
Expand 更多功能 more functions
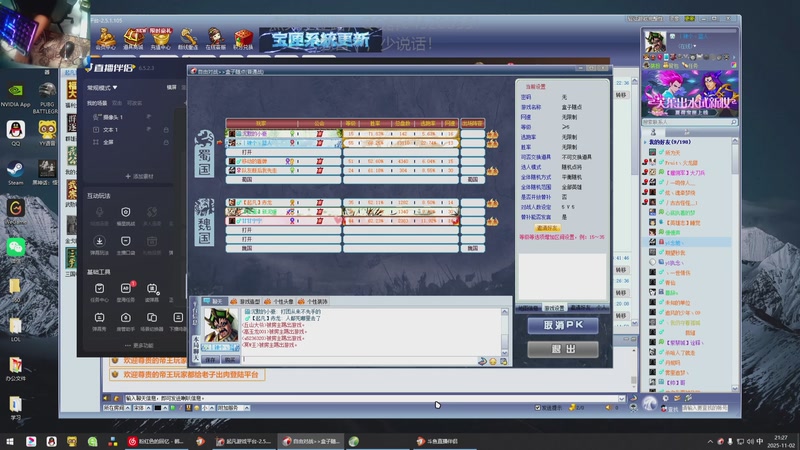(139, 345)
